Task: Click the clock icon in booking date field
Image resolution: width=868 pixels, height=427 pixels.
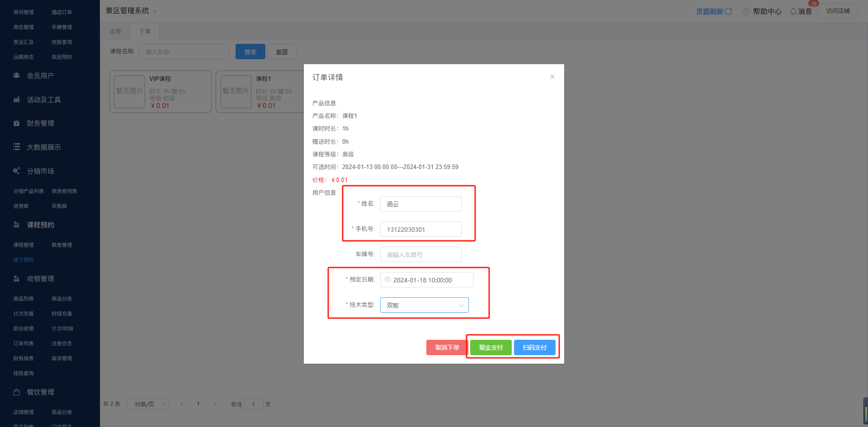Action: pos(387,280)
